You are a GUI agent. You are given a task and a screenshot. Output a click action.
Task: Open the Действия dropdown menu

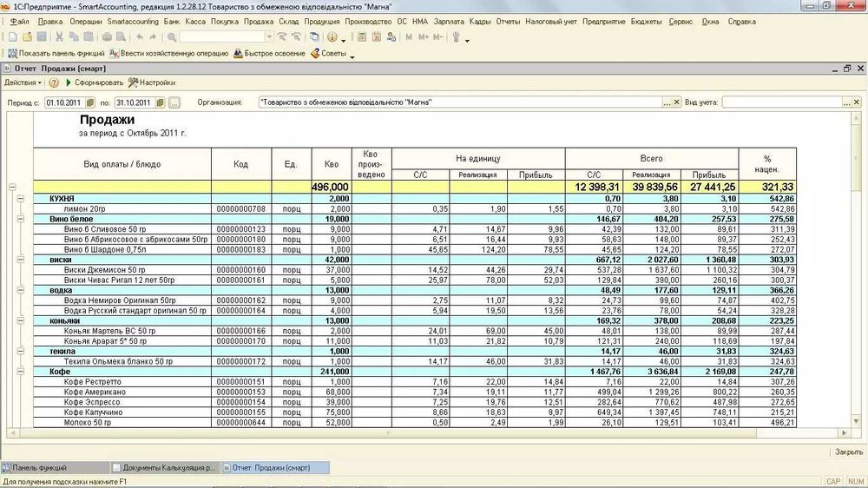[23, 82]
